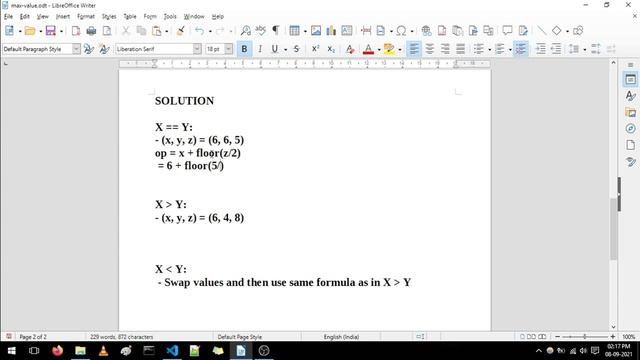
Task: Click the word and character count
Action: (x=122, y=337)
